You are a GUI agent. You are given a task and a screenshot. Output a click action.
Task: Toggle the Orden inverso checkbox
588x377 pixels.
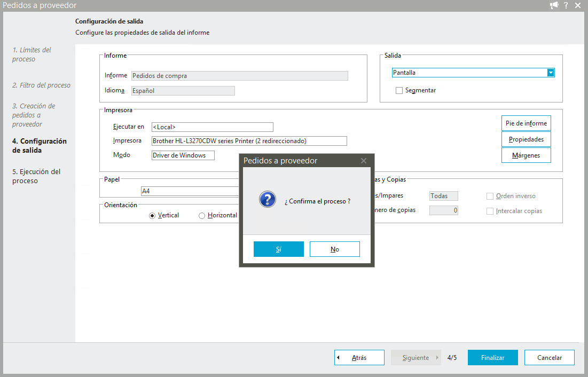point(490,196)
